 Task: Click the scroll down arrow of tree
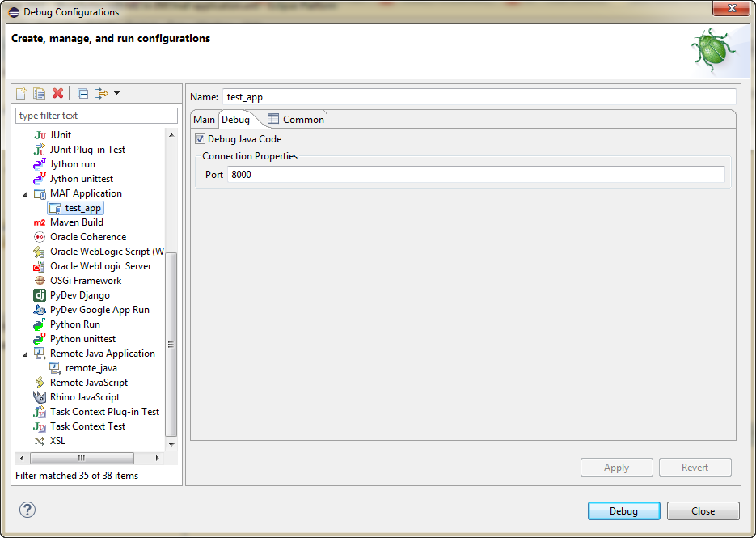point(171,444)
